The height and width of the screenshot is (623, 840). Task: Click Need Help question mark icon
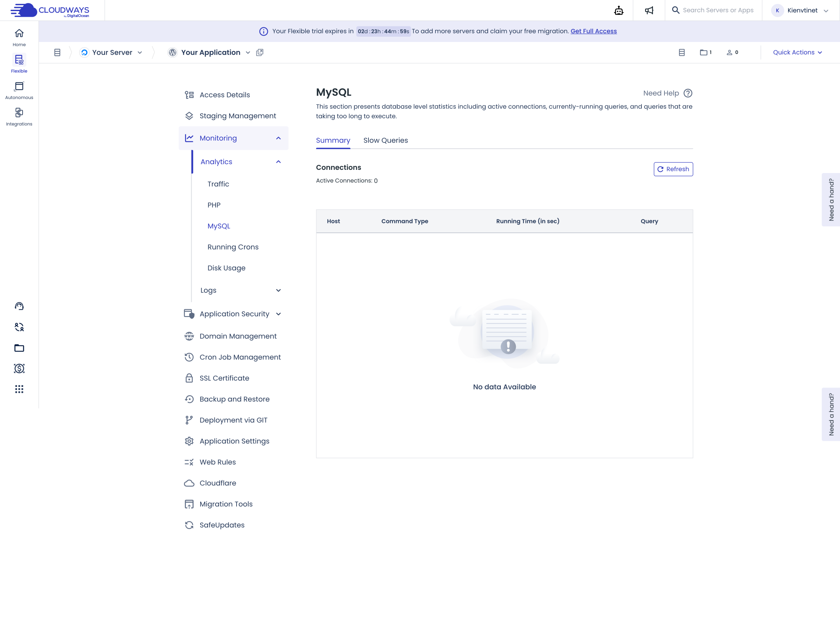(x=687, y=93)
